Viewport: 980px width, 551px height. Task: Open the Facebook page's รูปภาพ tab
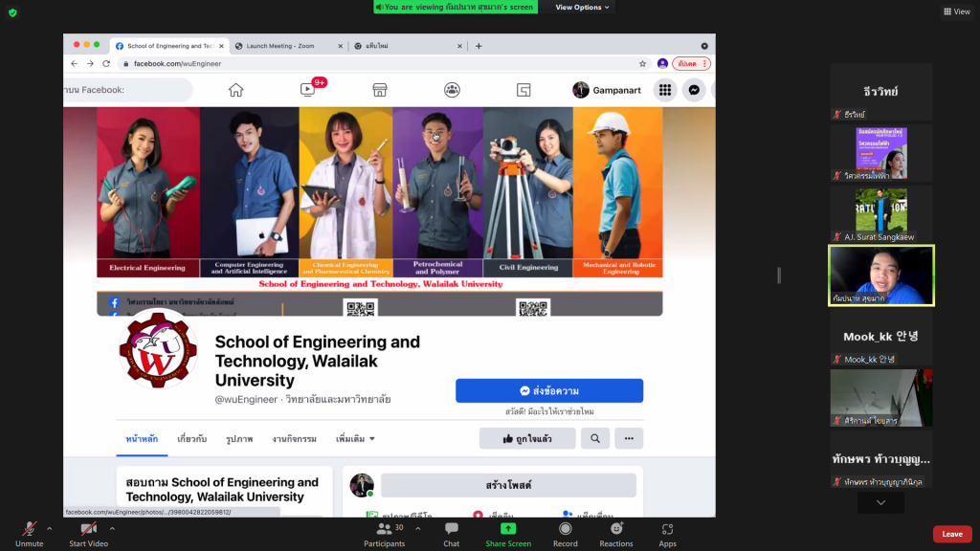point(239,439)
